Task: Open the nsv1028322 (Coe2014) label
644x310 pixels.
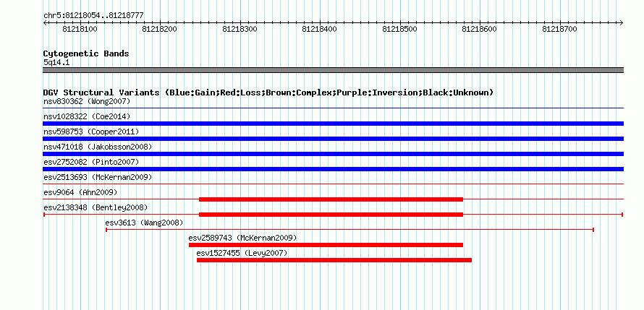Action: tap(87, 116)
